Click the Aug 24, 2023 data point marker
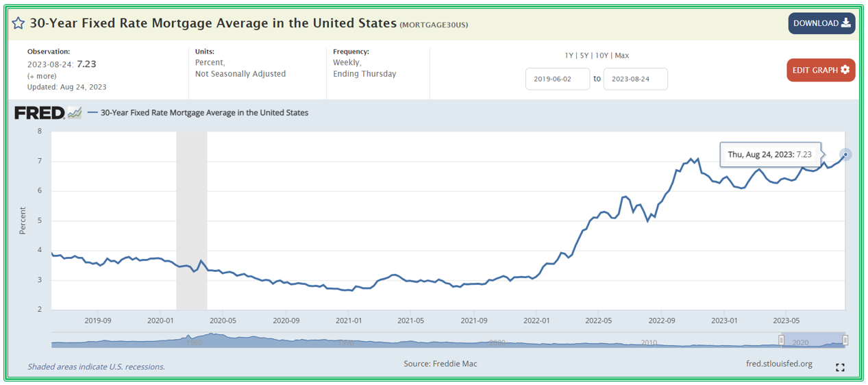 click(x=846, y=155)
